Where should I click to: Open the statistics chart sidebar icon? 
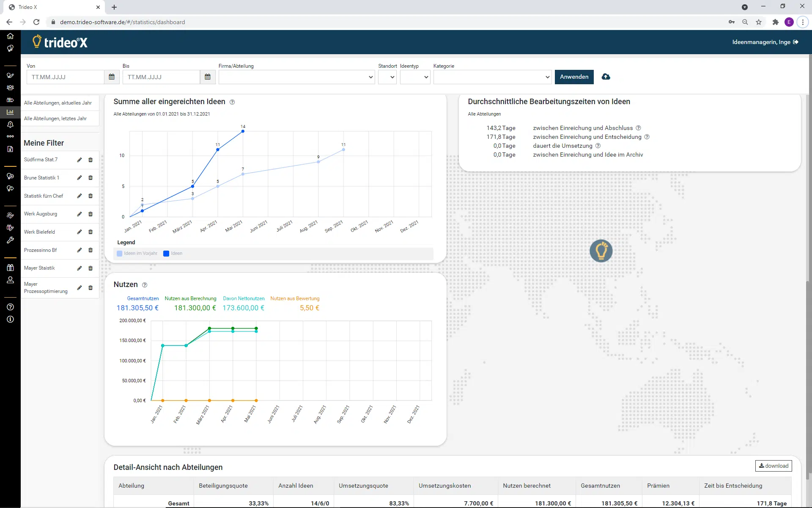(10, 112)
